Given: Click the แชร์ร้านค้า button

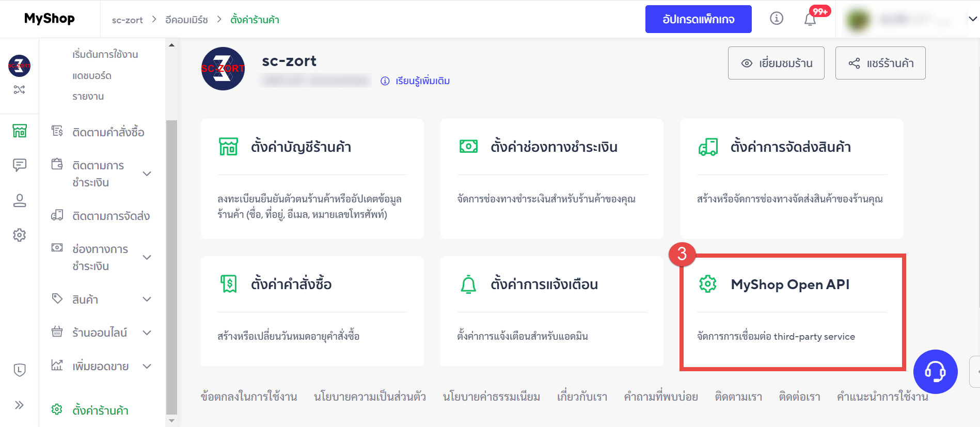Looking at the screenshot, I should click(880, 63).
